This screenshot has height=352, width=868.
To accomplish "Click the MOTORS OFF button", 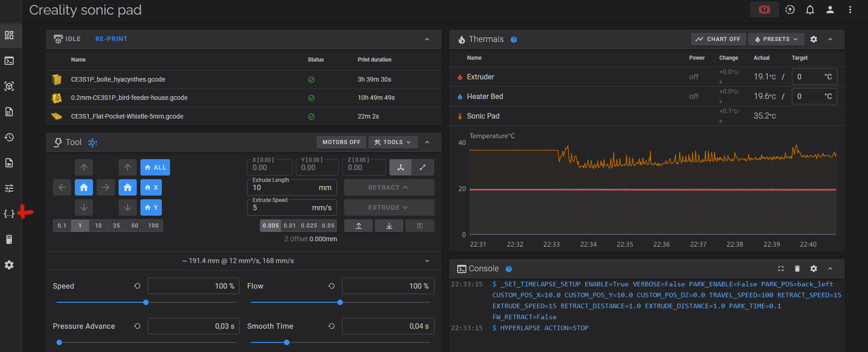I will click(x=341, y=142).
